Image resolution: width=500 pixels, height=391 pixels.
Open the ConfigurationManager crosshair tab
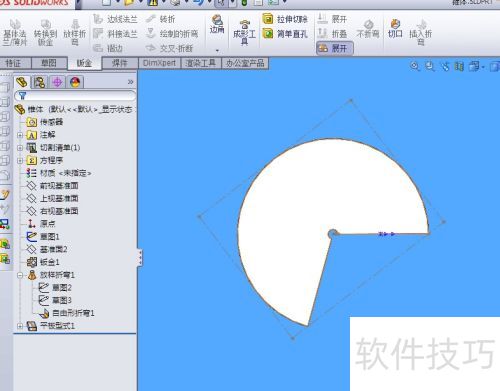click(x=57, y=82)
